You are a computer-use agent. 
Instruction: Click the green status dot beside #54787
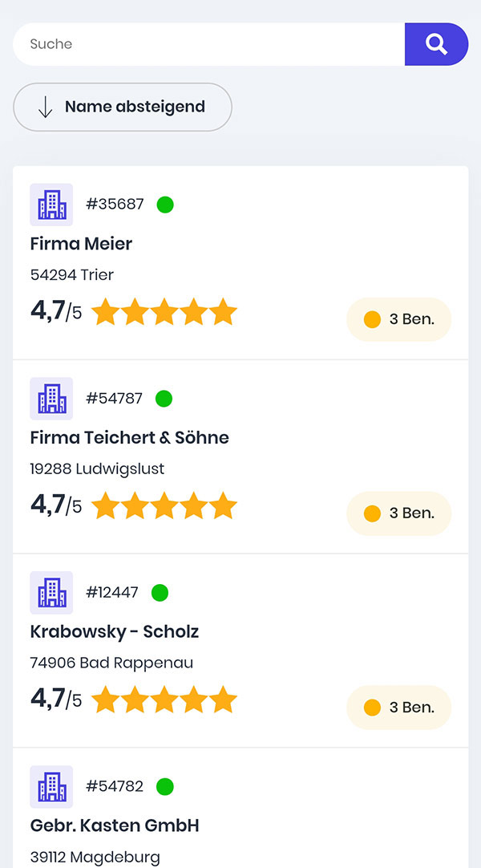coord(164,399)
